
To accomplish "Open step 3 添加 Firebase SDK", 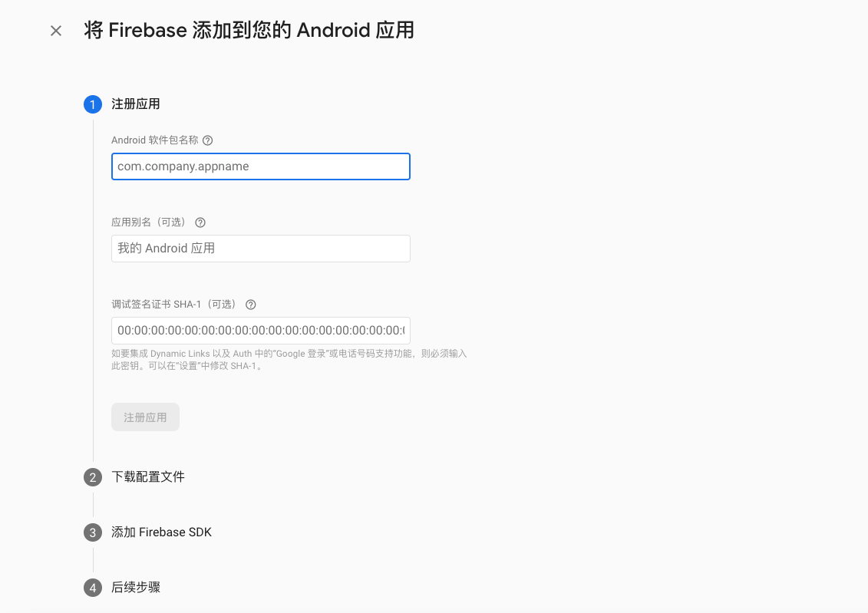I will [162, 532].
